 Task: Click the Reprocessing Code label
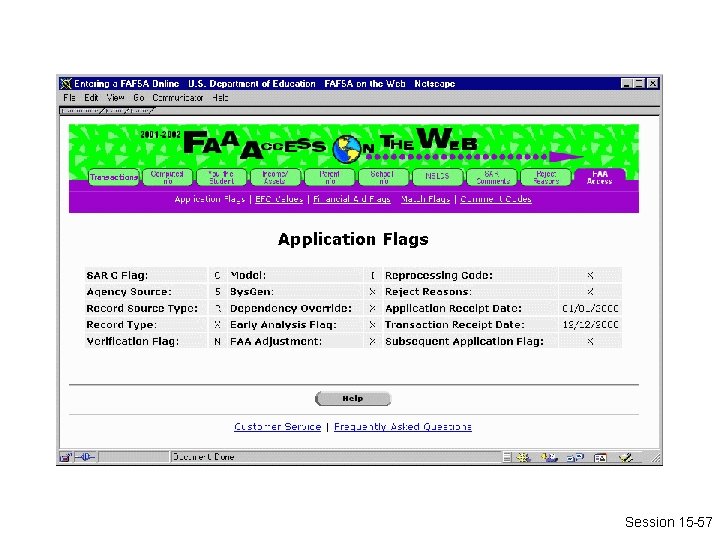[439, 276]
